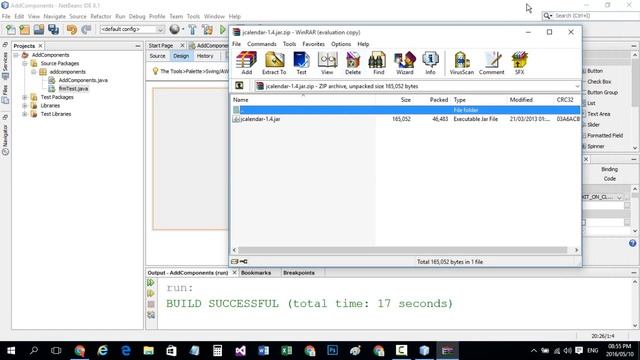Switch to the Start Page tab

(161, 45)
